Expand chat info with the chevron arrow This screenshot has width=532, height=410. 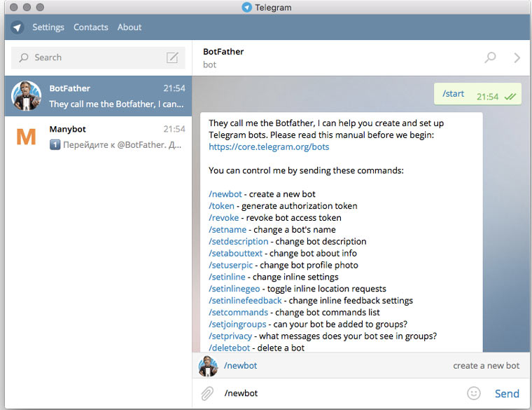(517, 57)
